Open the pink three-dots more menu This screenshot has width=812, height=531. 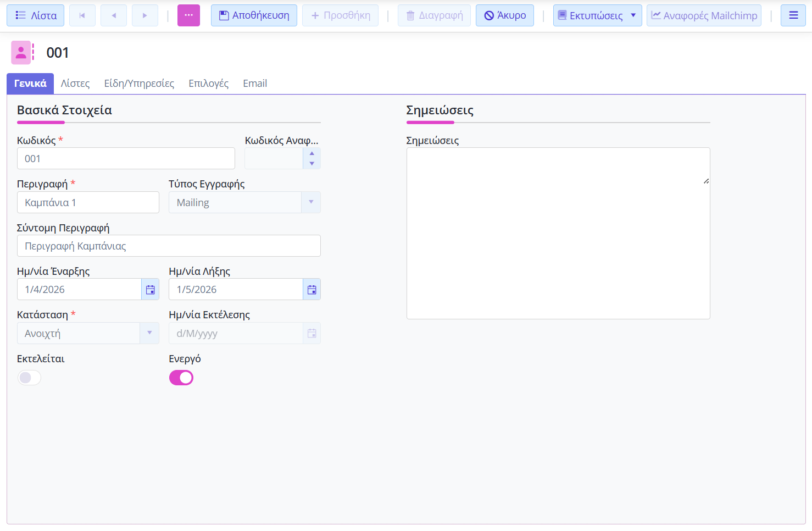pos(188,15)
